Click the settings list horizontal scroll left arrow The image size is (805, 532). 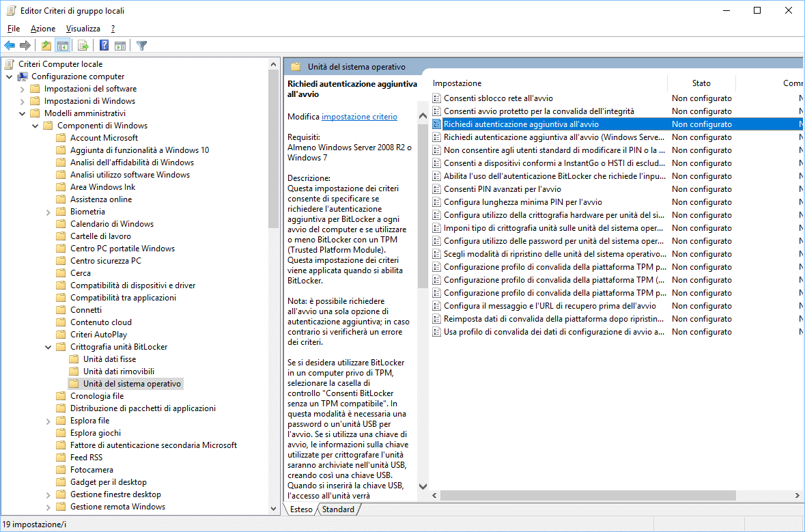[x=434, y=496]
